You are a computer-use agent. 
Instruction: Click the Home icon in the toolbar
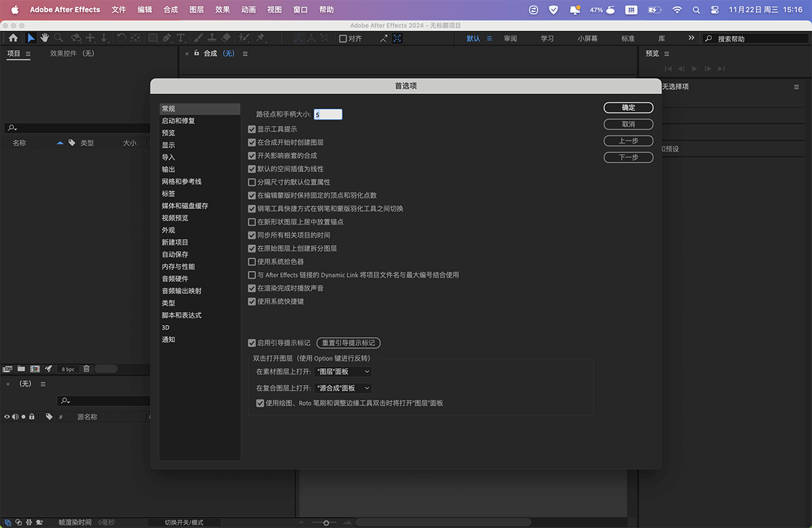click(14, 39)
